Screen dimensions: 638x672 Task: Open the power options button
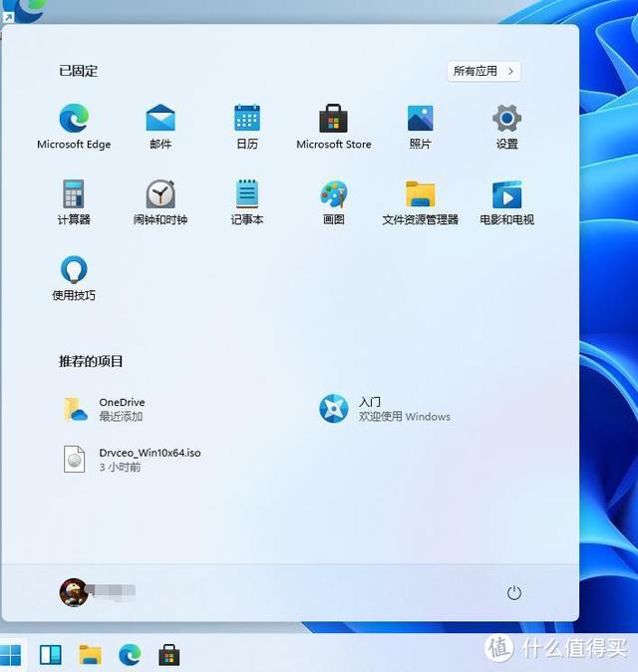pos(513,593)
